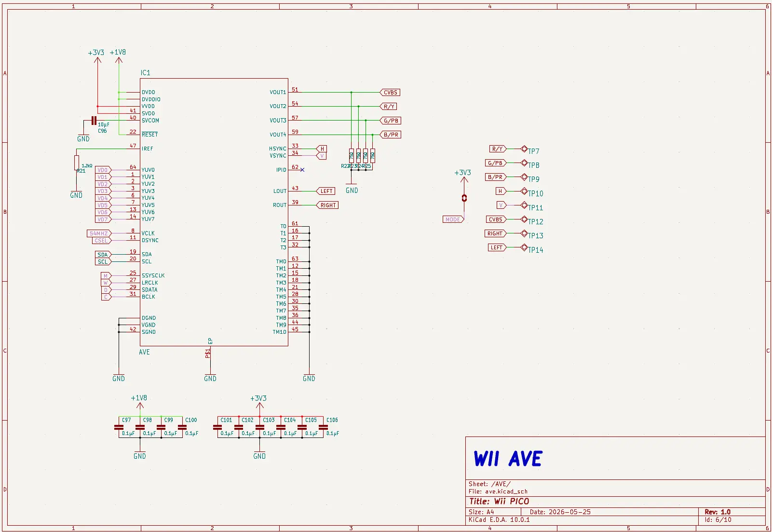This screenshot has height=532, width=772.
Task: Click the Rev: 1.0 field in title block
Action: click(x=718, y=512)
